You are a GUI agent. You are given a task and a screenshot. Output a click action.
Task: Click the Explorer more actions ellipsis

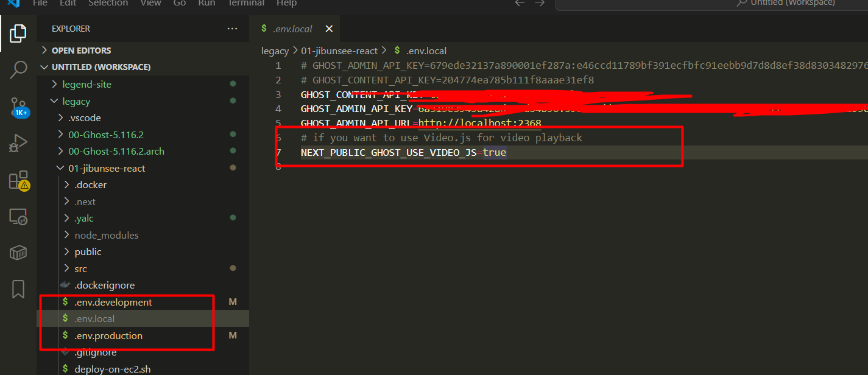pos(232,29)
